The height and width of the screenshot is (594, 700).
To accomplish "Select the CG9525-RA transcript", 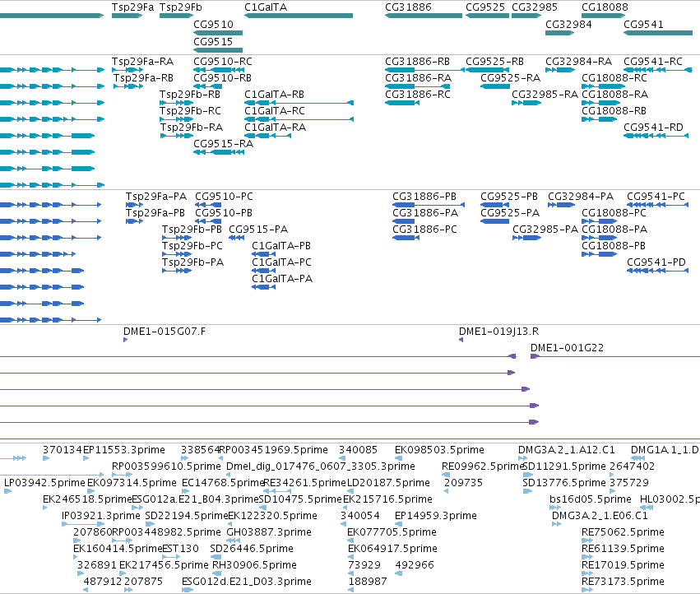I will (495, 86).
